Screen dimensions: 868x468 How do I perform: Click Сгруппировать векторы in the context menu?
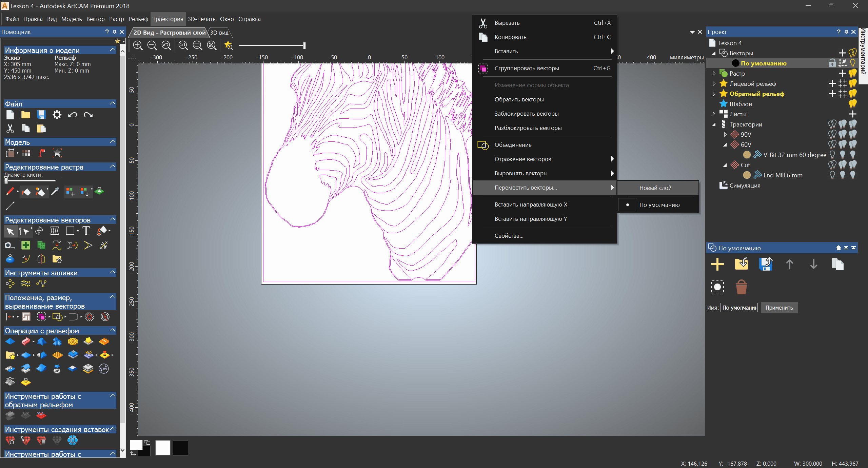527,68
